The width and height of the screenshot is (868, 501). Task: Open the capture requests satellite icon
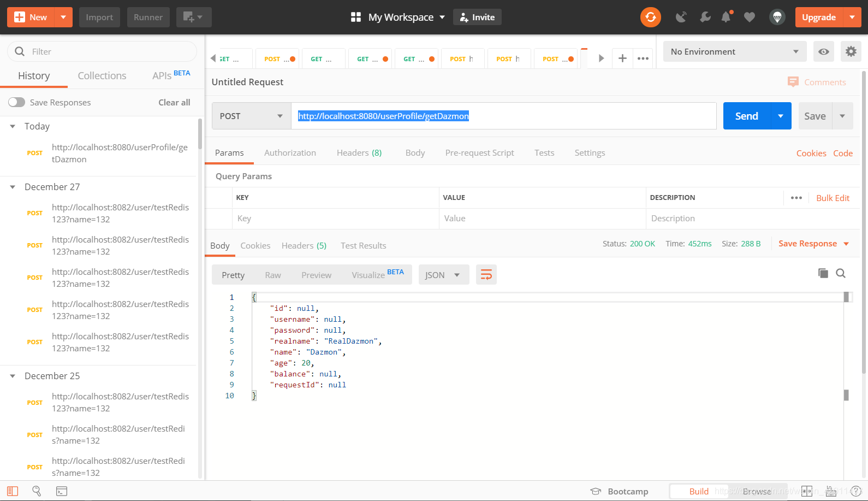[x=681, y=17]
